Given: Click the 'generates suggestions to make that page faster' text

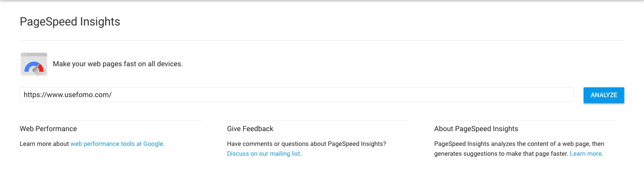Looking at the screenshot, I should point(501,153).
